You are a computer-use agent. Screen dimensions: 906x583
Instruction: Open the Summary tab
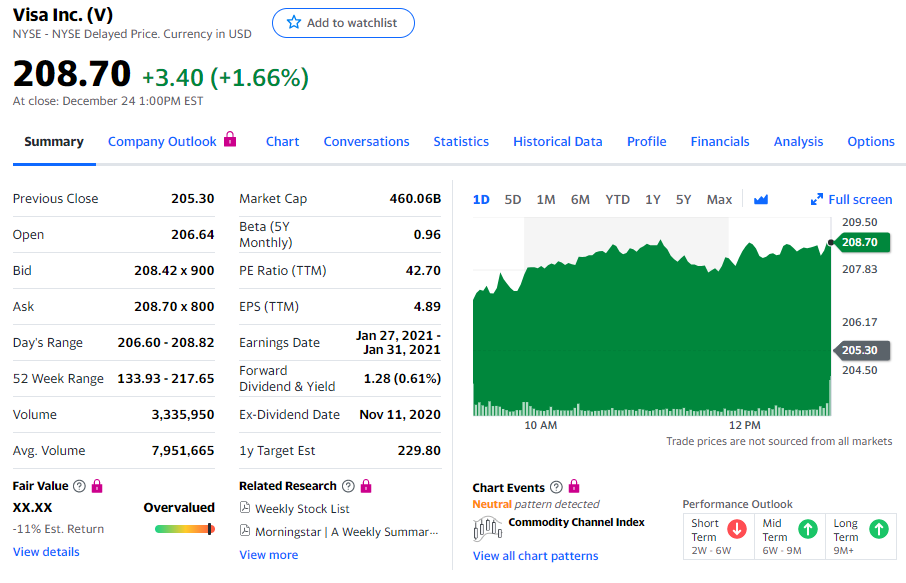54,142
